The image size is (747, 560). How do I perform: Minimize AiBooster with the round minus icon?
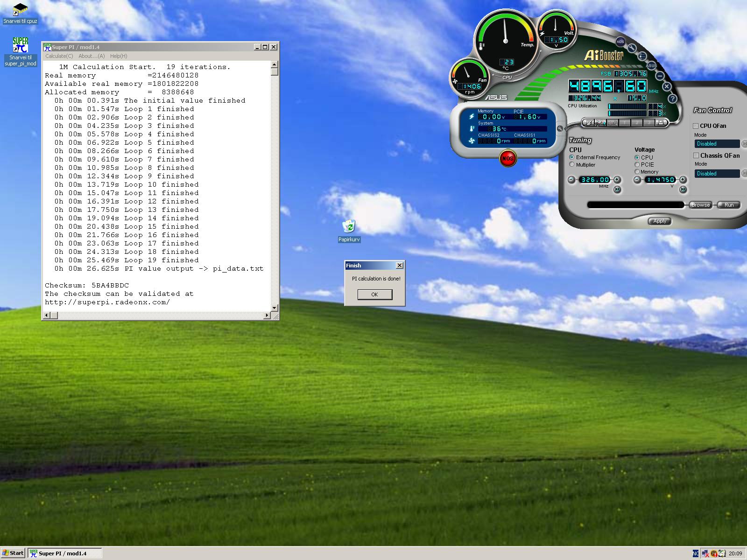pos(660,76)
